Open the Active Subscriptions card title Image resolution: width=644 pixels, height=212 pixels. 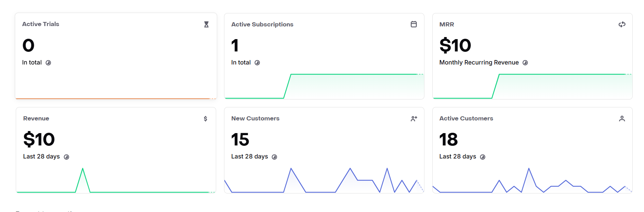[x=262, y=24]
